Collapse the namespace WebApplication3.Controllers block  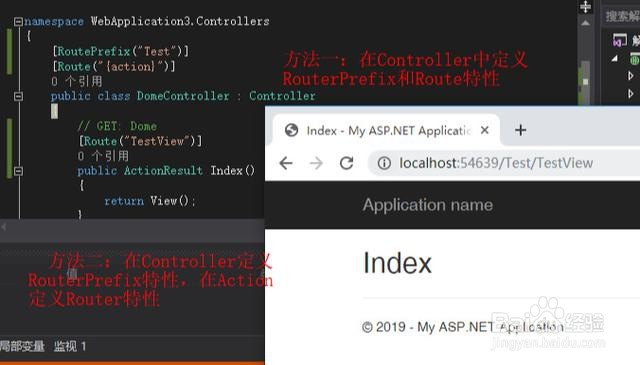(x=18, y=21)
